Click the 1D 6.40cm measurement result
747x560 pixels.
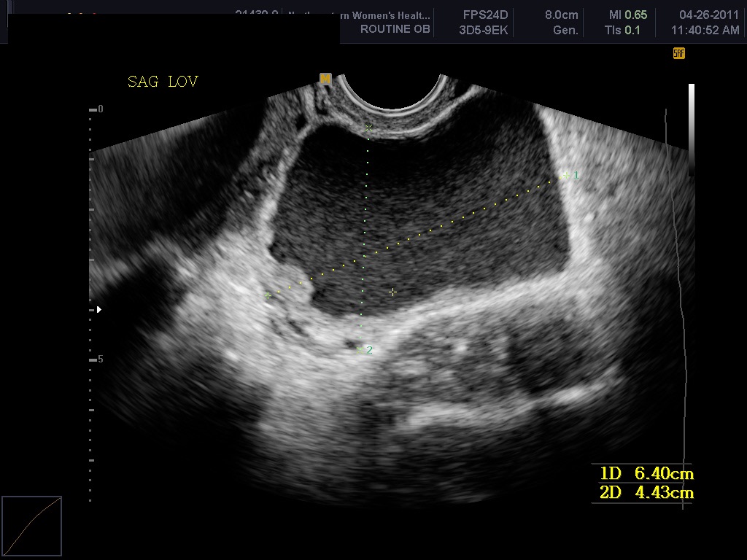[646, 474]
